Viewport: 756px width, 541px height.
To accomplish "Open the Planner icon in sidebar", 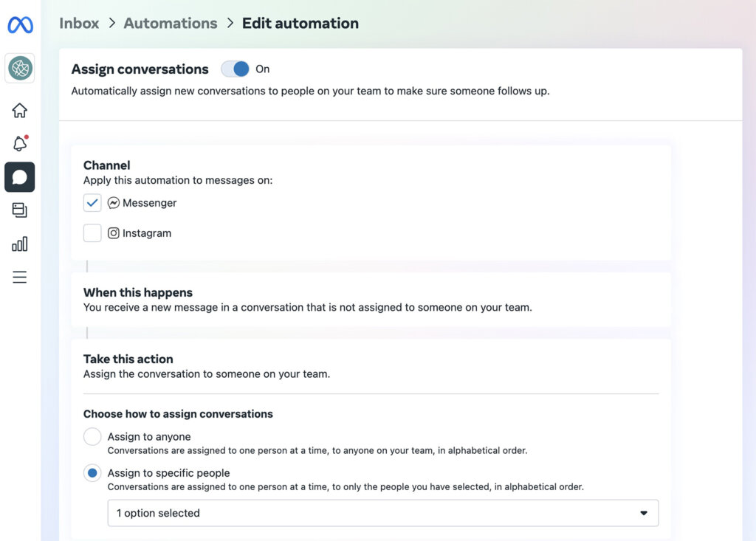I will [20, 210].
